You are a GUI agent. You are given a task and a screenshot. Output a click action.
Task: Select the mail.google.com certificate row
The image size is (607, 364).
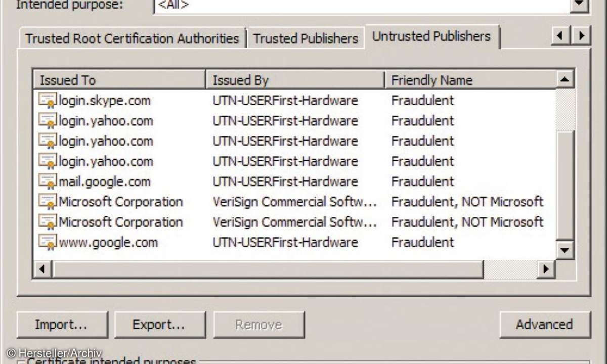coord(295,181)
